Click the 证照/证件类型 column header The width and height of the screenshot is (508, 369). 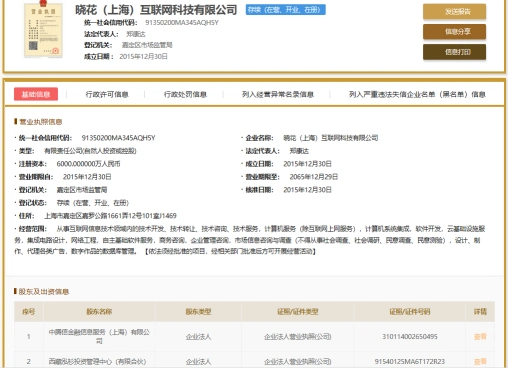298,312
